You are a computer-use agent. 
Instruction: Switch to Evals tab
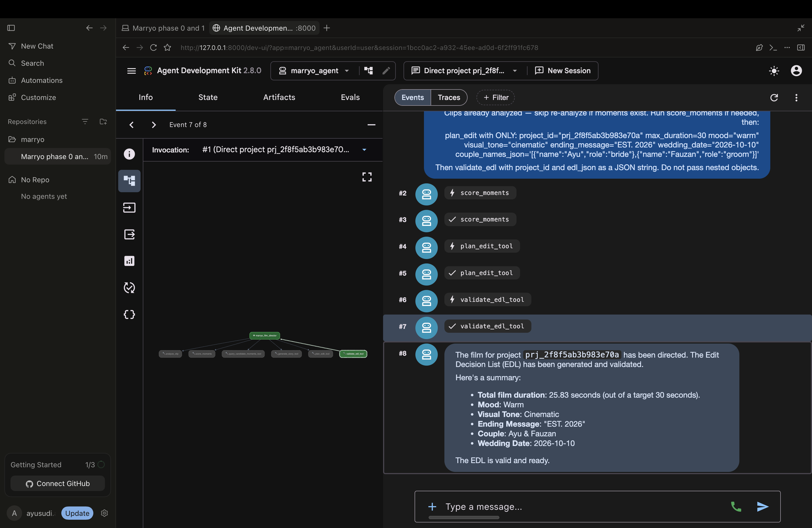pos(350,97)
